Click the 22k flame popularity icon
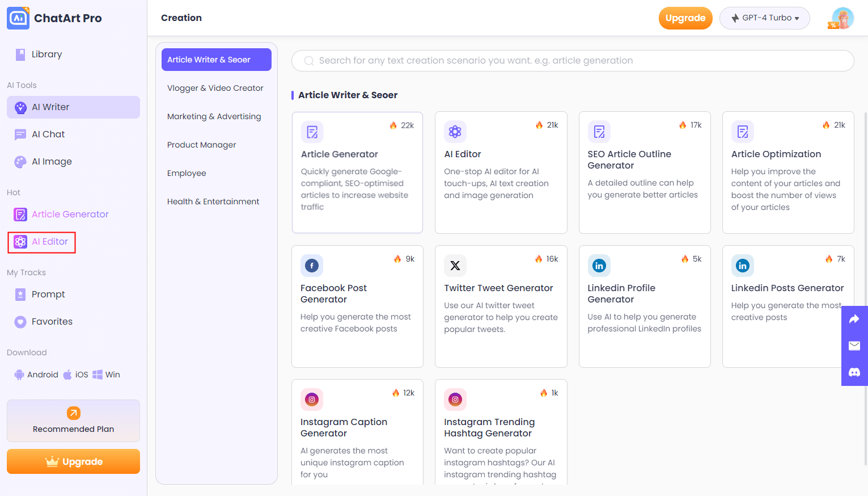 (393, 125)
